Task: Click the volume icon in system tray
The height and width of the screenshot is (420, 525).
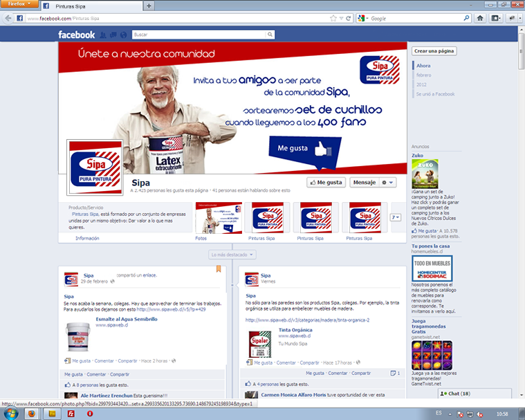Action: pos(479,414)
